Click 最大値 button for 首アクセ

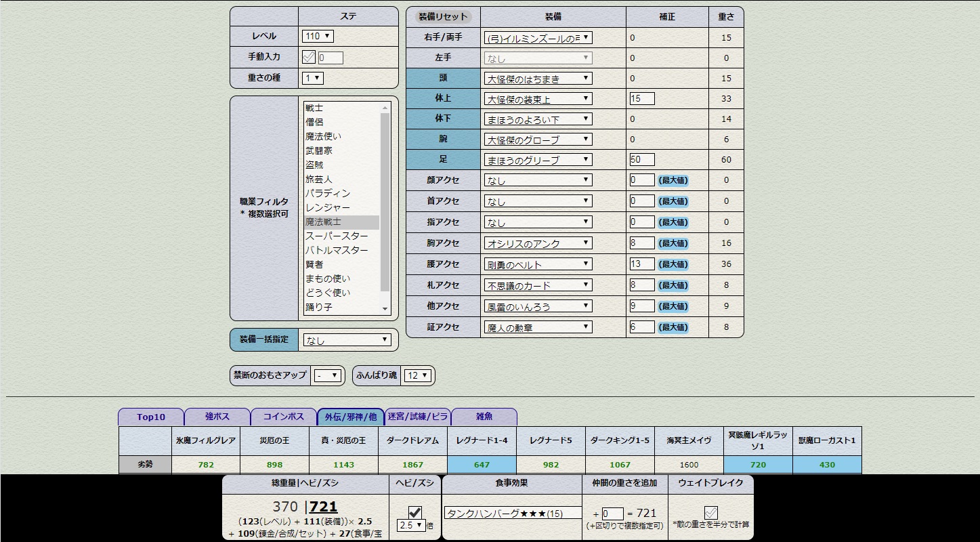(x=673, y=201)
